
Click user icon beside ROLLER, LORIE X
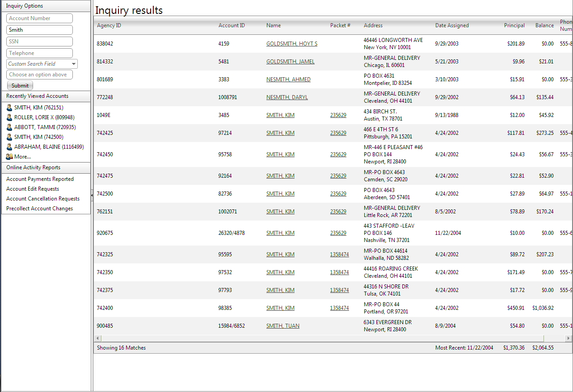coord(9,117)
